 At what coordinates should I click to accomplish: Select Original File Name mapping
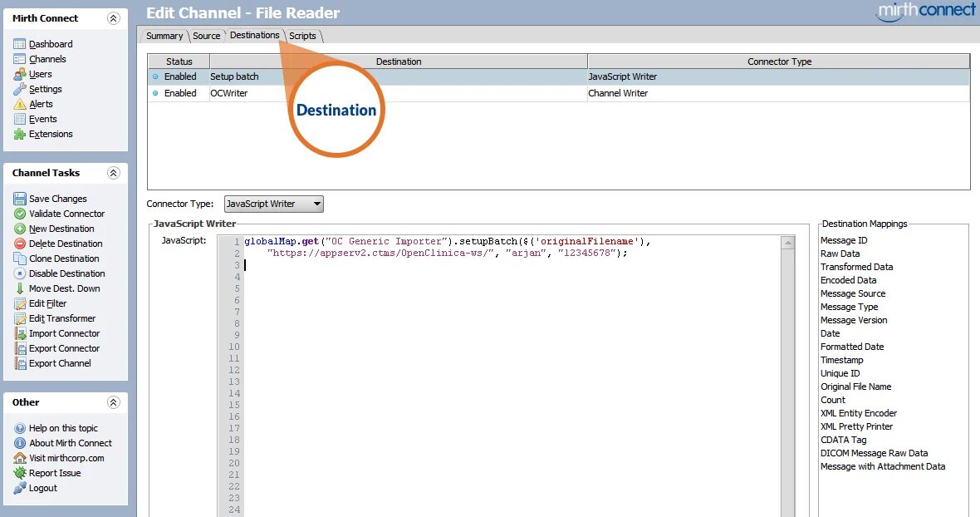pos(855,387)
